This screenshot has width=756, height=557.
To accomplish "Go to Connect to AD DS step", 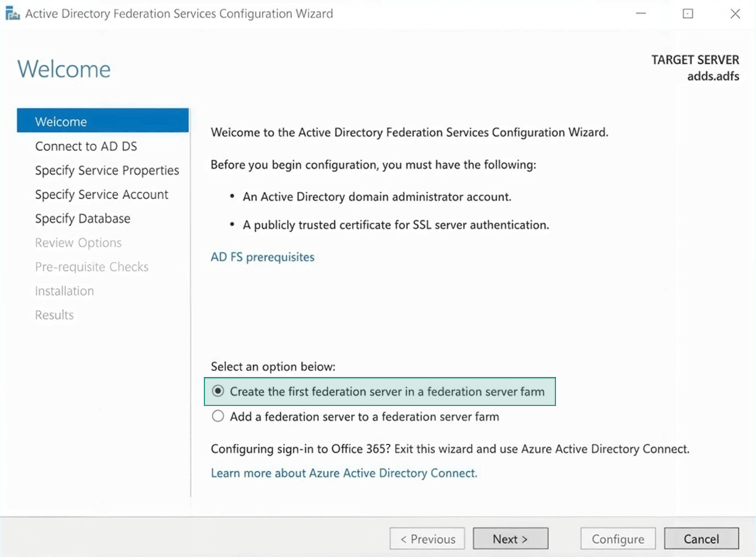I will (86, 146).
